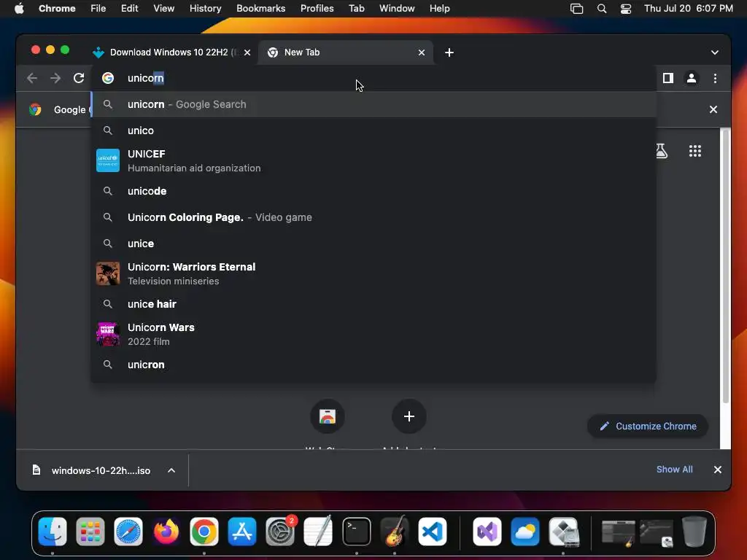Open the Apple menu

tap(19, 9)
